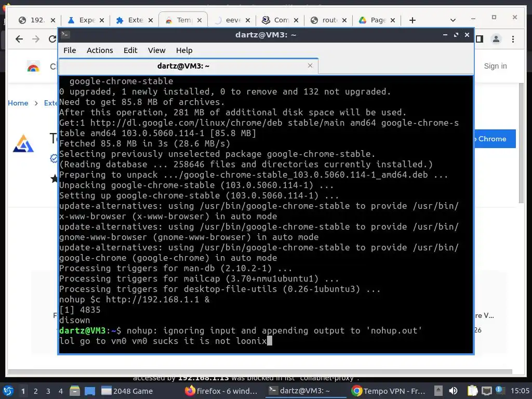The width and height of the screenshot is (532, 399).
Task: Click the terminal icon in title bar
Action: click(65, 34)
